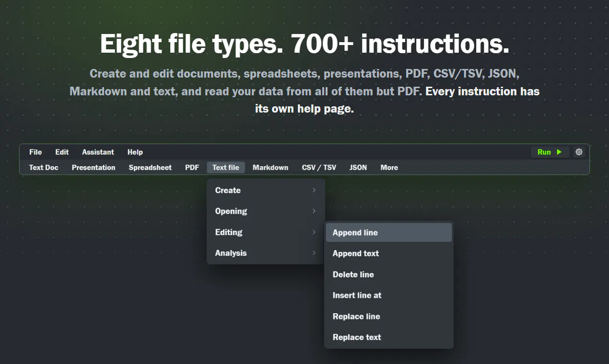Select the JSON tab

(x=358, y=168)
